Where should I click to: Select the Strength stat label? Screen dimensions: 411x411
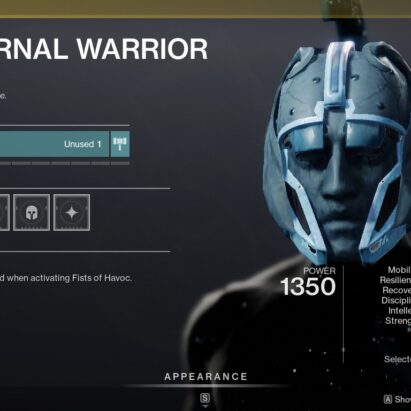click(398, 321)
